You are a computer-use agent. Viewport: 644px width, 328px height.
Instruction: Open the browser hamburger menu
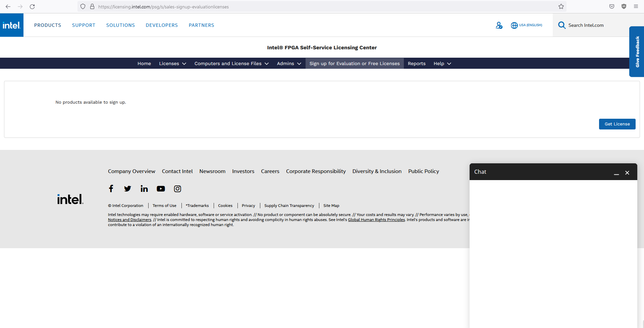click(x=636, y=7)
